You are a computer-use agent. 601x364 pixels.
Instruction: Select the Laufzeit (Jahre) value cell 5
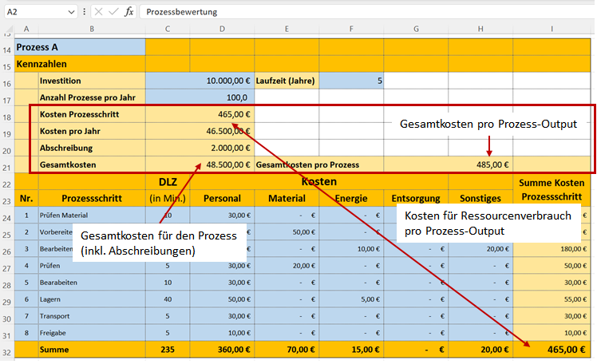[x=351, y=81]
